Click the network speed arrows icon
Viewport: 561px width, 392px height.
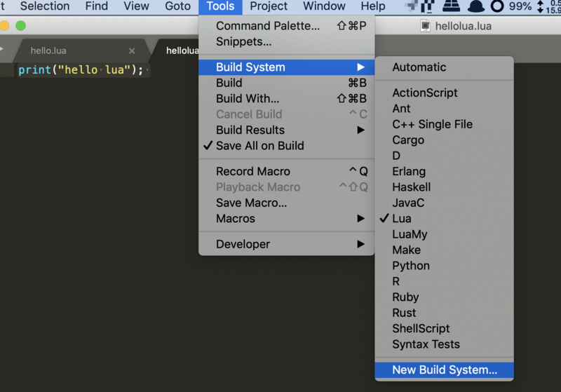tap(540, 6)
